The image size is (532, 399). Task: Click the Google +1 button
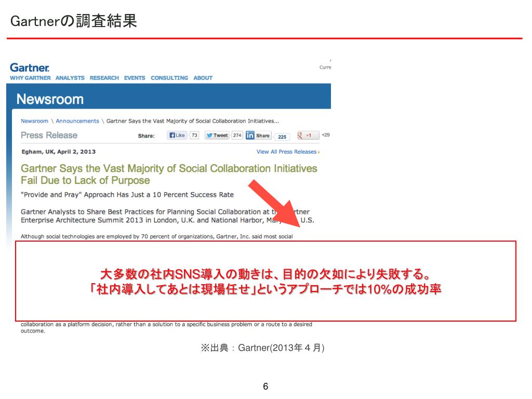click(x=308, y=136)
